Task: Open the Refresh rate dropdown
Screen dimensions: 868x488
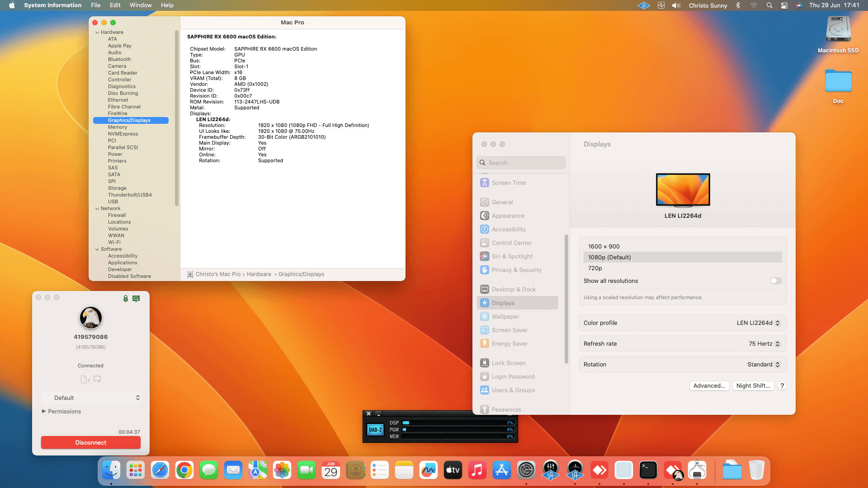Action: 764,343
